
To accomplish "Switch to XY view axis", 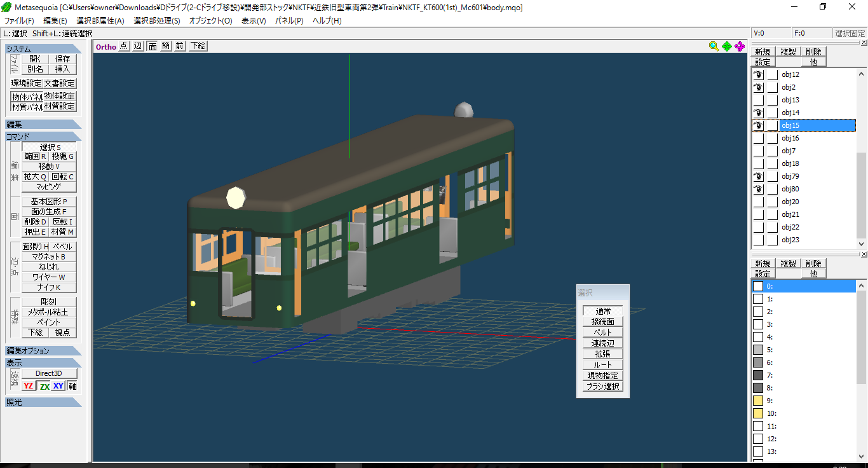I will tap(58, 386).
